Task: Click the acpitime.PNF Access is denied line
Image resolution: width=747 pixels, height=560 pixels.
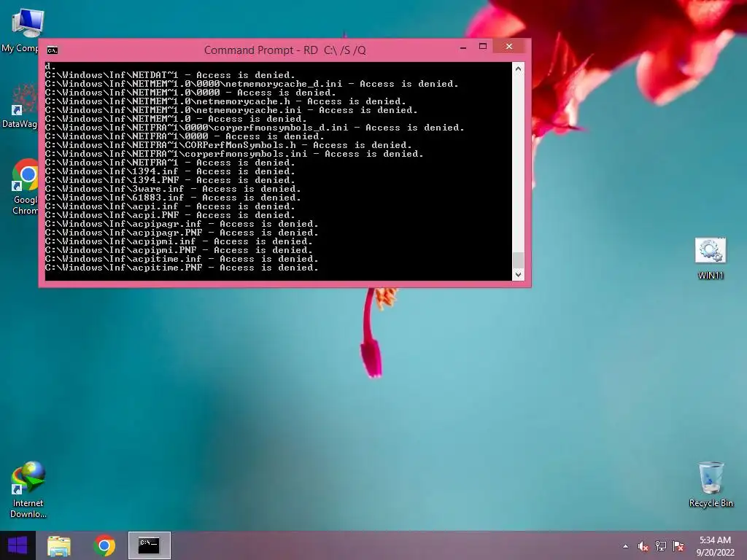Action: click(x=182, y=268)
